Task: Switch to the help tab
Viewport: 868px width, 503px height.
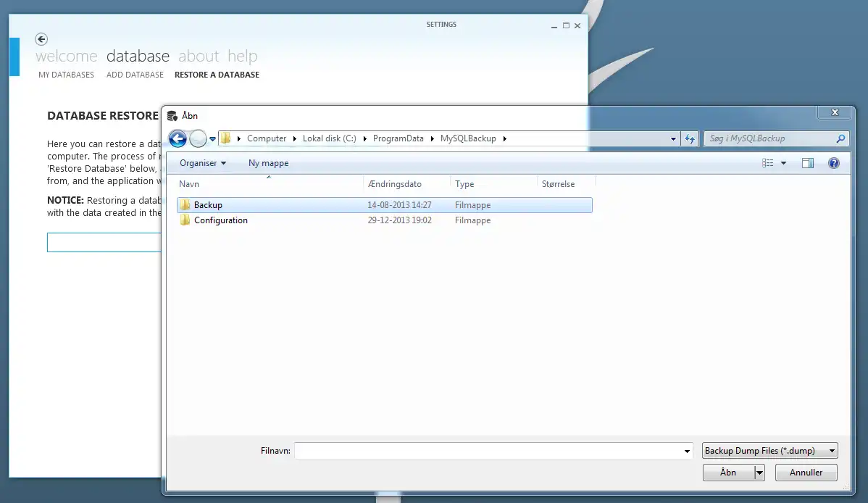Action: (243, 56)
